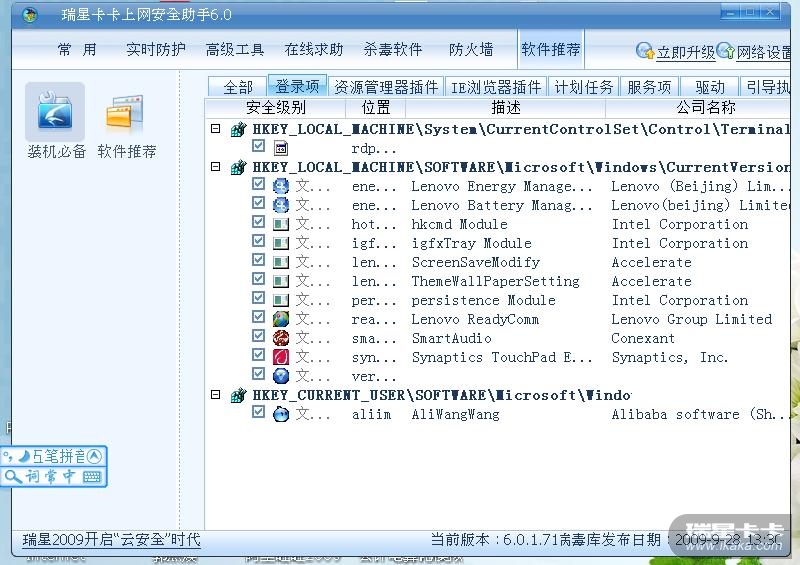Uncheck the ver... entry
The width and height of the screenshot is (800, 565).
pos(259,374)
